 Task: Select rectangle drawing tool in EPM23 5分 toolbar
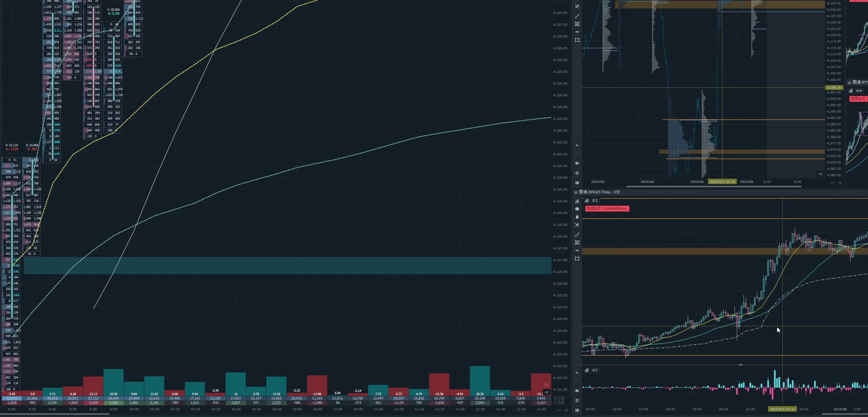click(x=577, y=259)
